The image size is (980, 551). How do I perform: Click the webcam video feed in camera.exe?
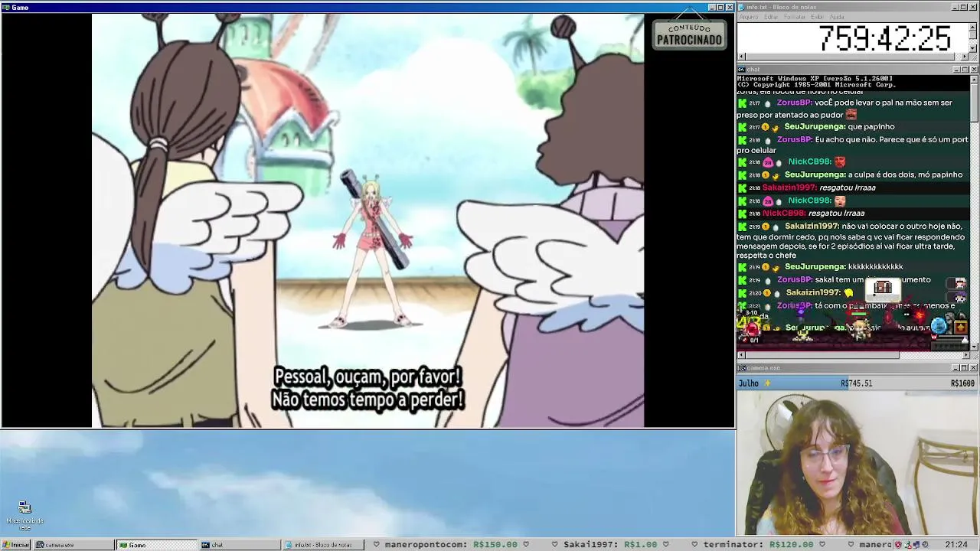pos(857,463)
